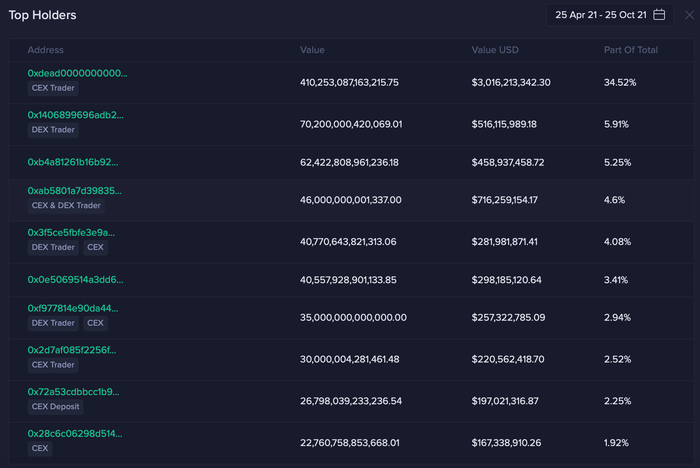Open address 0x2d7af085f2256f...

pos(72,350)
